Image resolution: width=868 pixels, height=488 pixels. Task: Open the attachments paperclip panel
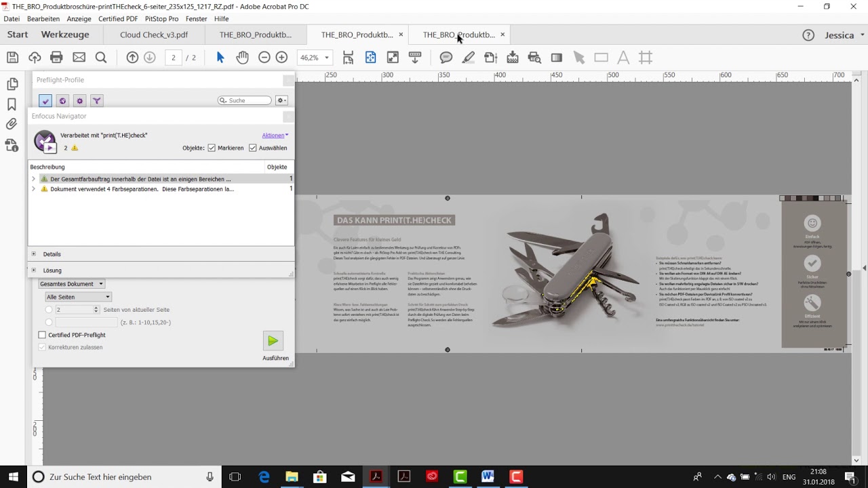pyautogui.click(x=12, y=124)
